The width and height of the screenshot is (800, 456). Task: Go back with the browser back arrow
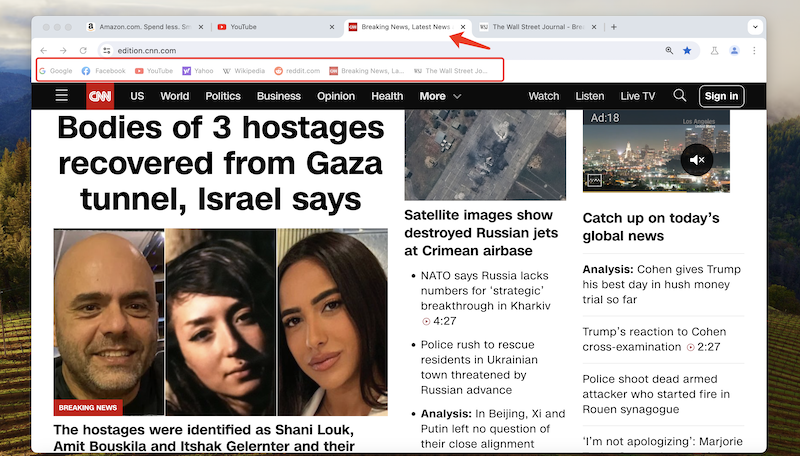[44, 50]
